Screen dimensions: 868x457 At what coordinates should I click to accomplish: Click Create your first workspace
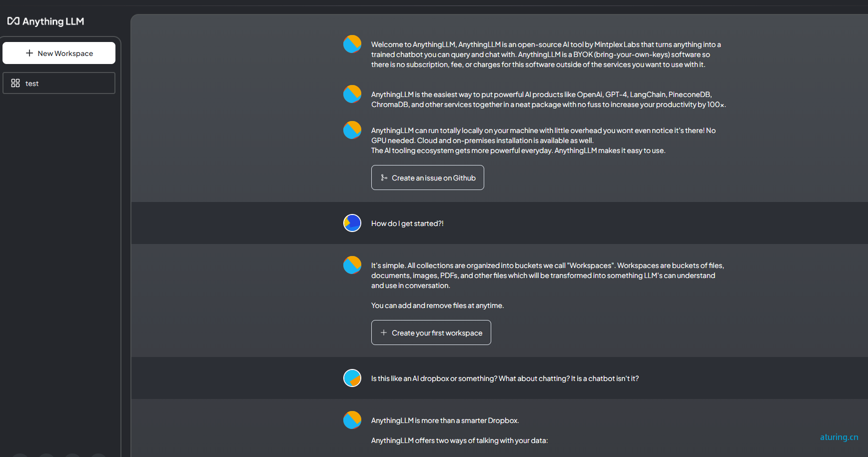tap(431, 332)
